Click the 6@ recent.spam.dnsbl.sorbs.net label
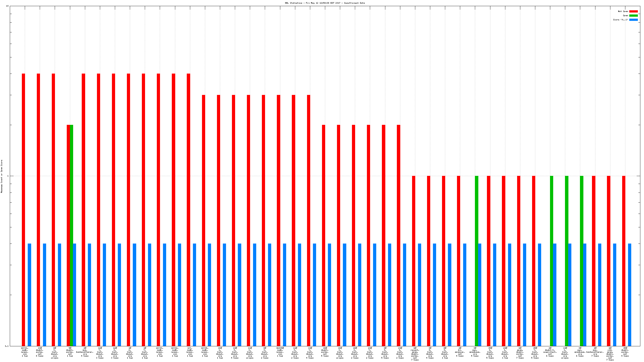Image resolution: width=644 pixels, height=362 pixels. pyautogui.click(x=415, y=354)
